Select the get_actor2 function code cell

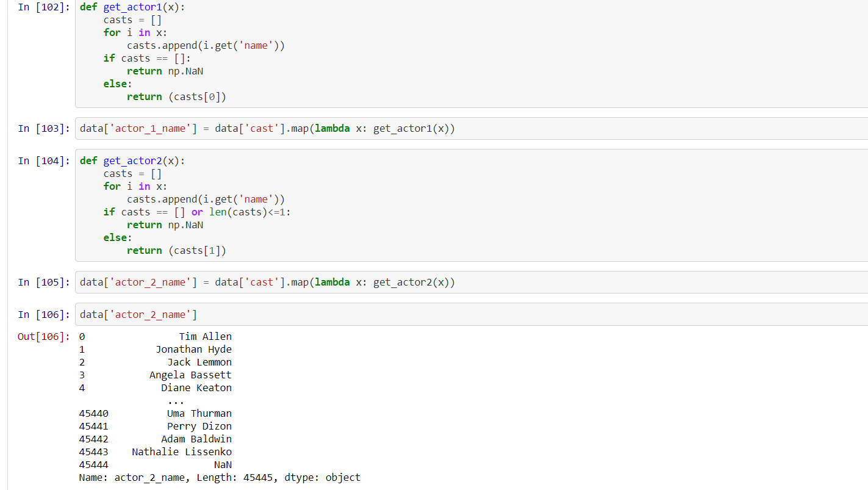point(471,206)
